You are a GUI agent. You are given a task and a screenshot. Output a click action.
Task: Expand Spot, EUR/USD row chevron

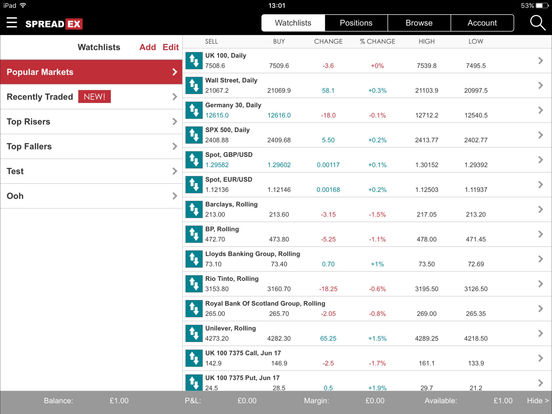point(540,184)
